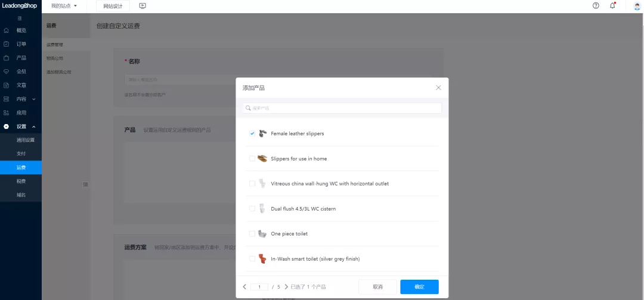Image resolution: width=644 pixels, height=300 pixels.
Task: Click the 名称 input field behind the dialog
Action: 179,79
